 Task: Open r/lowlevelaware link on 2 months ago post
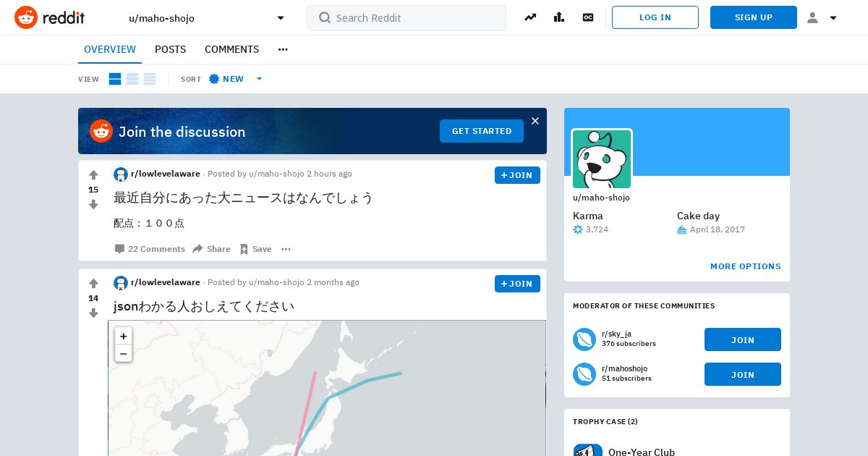[x=166, y=282]
